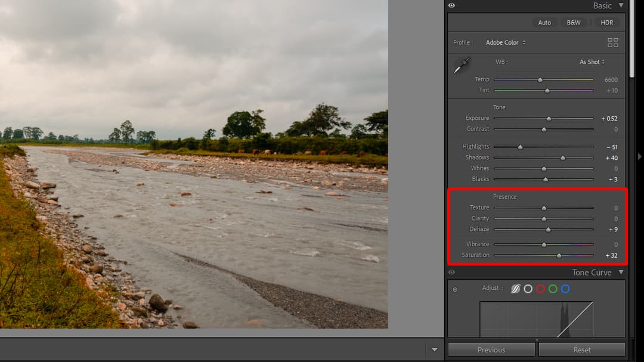Open the Adobe Color profile dropdown
The width and height of the screenshot is (644, 362).
point(506,42)
